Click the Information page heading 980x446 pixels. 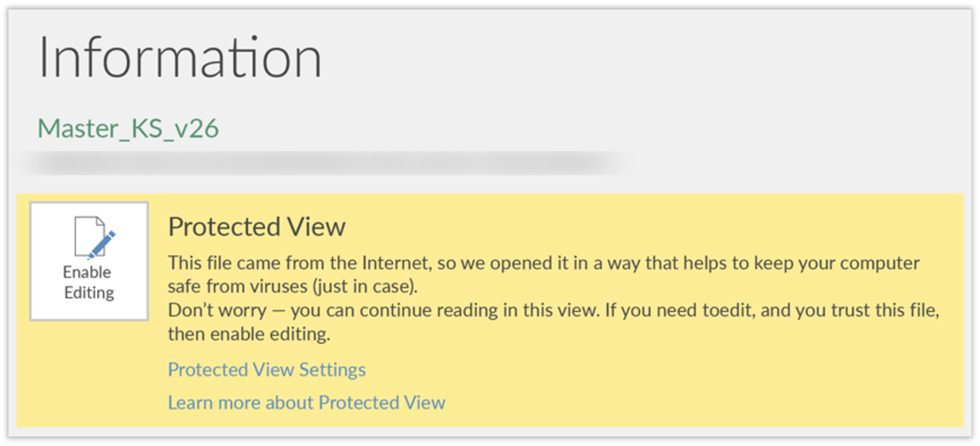click(180, 58)
